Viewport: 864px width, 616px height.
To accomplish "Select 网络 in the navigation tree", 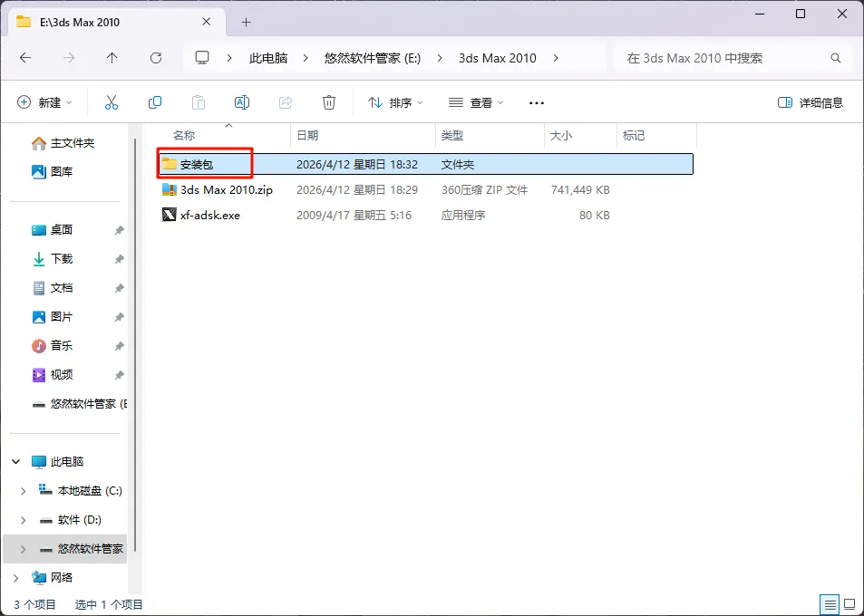I will [53, 577].
